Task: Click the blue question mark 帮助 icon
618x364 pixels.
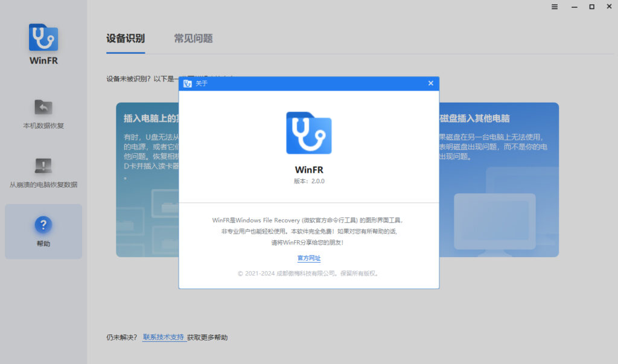Action: [43, 225]
